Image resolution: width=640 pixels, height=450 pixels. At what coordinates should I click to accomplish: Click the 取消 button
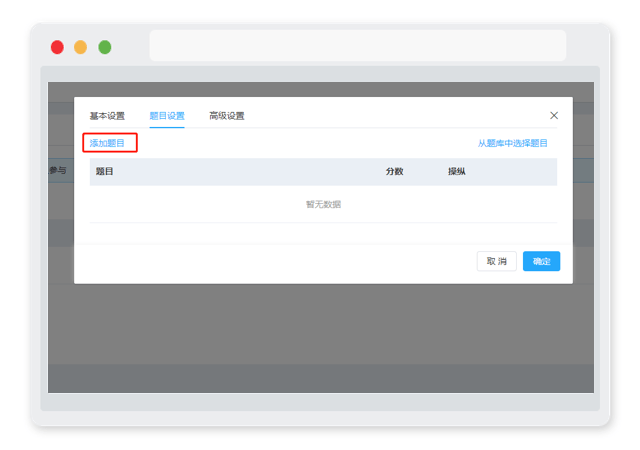(496, 261)
